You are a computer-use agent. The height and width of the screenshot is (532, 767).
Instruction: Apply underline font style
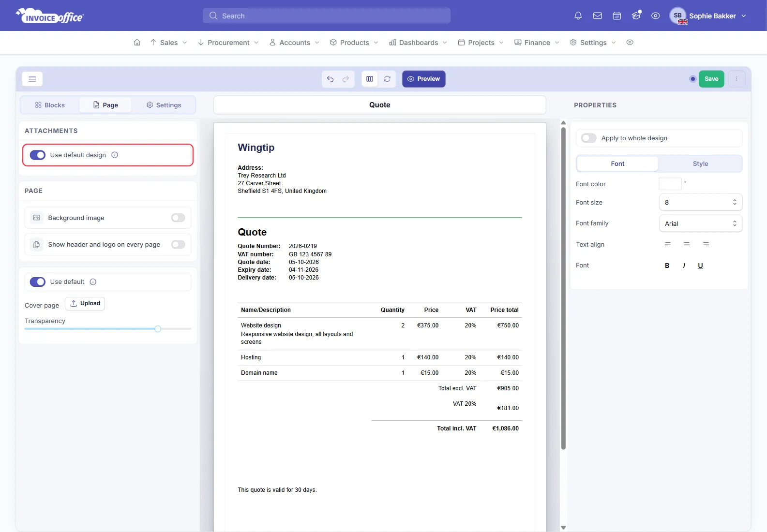700,266
